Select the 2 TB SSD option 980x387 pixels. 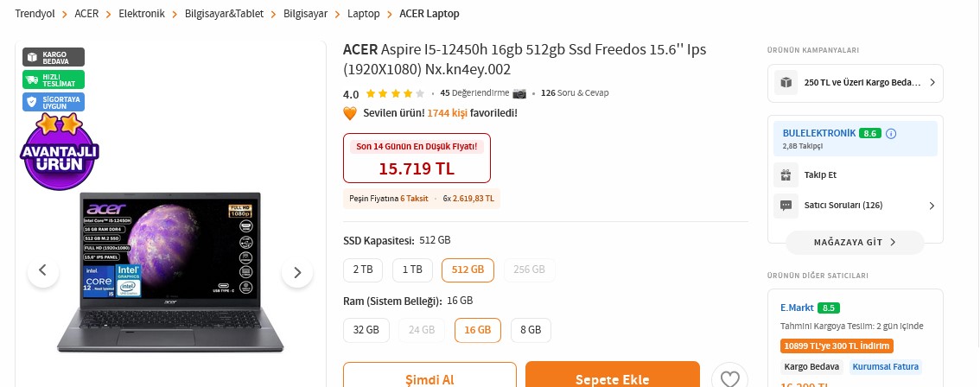pyautogui.click(x=363, y=270)
